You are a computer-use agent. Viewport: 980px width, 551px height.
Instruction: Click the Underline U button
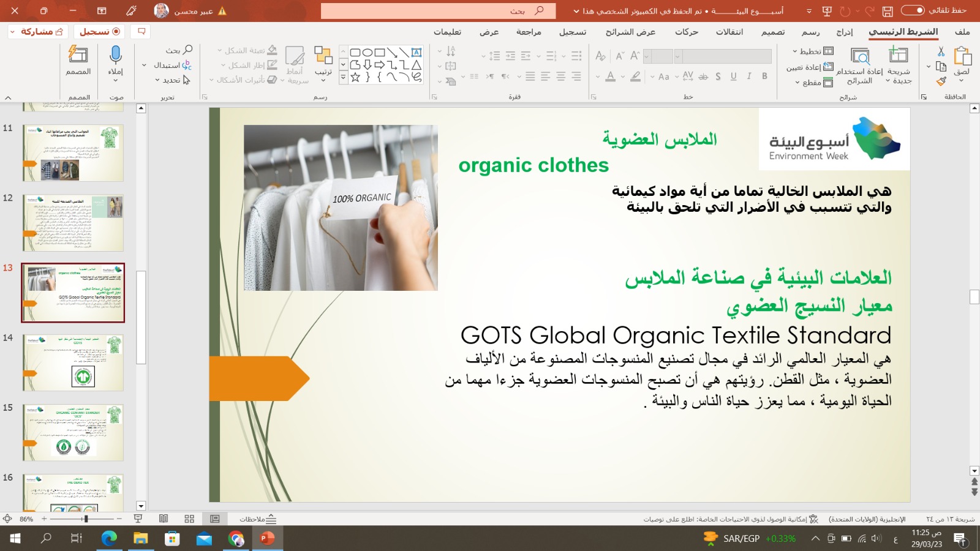[x=733, y=77]
